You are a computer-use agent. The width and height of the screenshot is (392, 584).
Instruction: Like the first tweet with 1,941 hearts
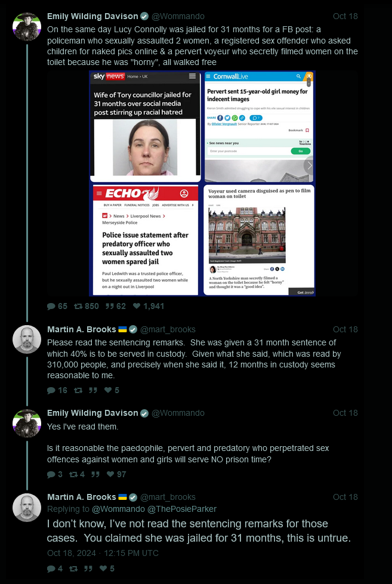(x=137, y=306)
